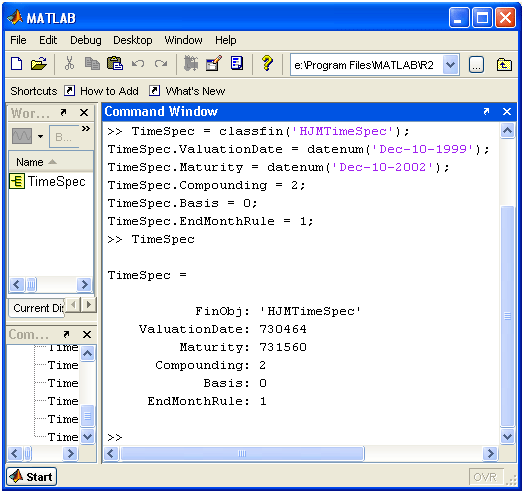Click the Redo arrow icon
Screen dimensions: 524x493
[x=161, y=64]
